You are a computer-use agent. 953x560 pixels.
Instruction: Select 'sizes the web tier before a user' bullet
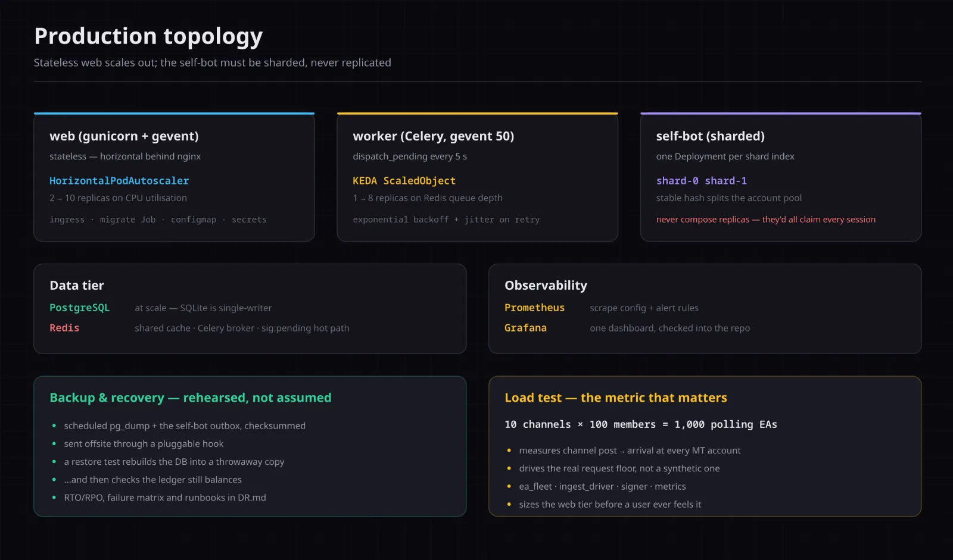click(x=610, y=504)
